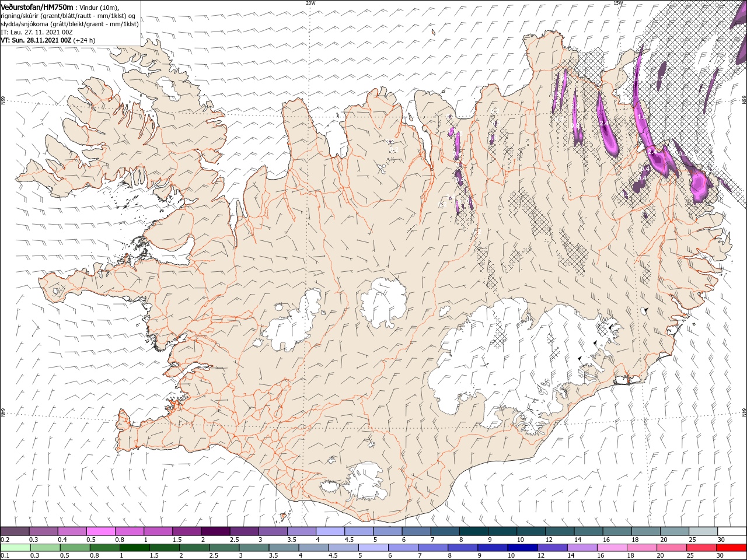Pick the 20 grey swatch in upper scale

(x=674, y=531)
